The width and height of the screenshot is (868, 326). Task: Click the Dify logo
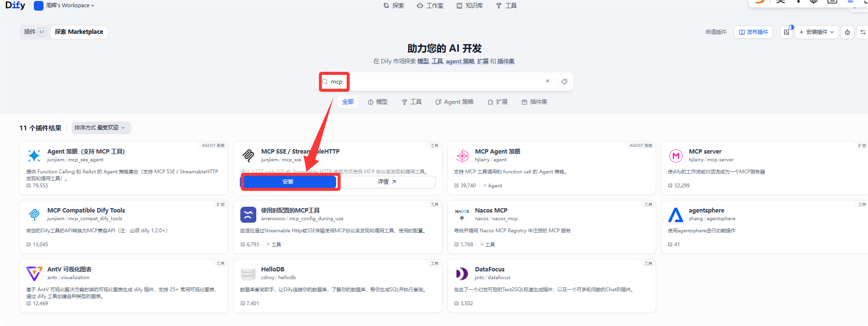(x=15, y=5)
